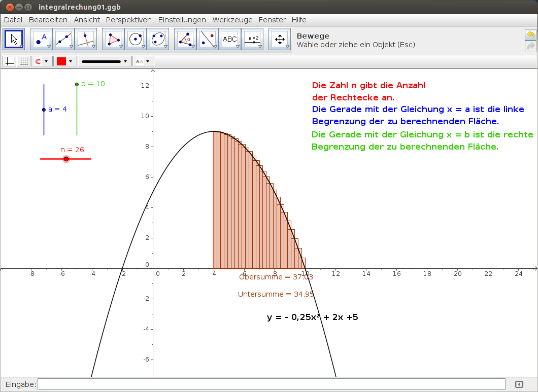Click the Undo arrow button
This screenshot has height=392, width=538.
[x=531, y=34]
